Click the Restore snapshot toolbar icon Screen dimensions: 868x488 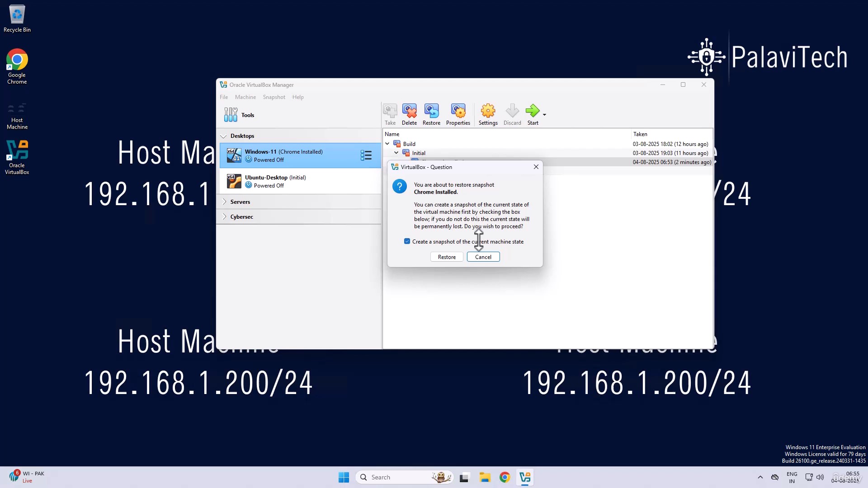[x=432, y=114]
